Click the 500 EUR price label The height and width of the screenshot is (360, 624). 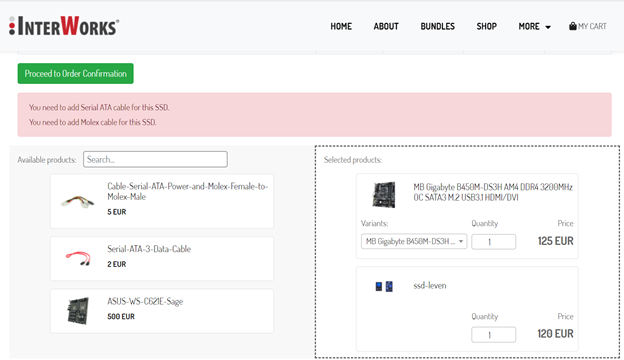click(x=121, y=317)
